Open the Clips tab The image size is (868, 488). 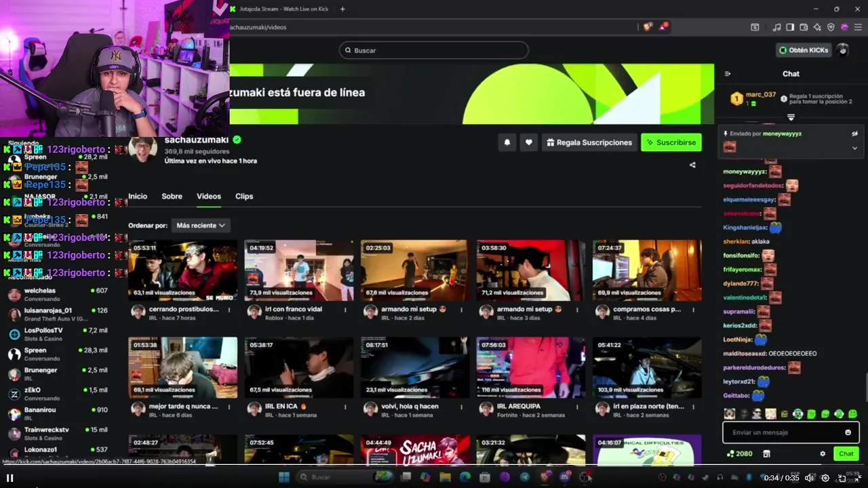coord(244,196)
